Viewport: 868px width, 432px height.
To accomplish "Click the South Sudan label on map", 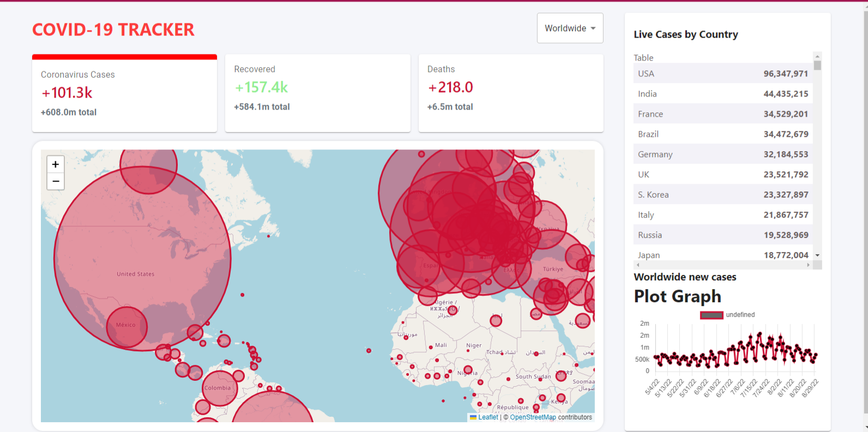I will 533,376.
